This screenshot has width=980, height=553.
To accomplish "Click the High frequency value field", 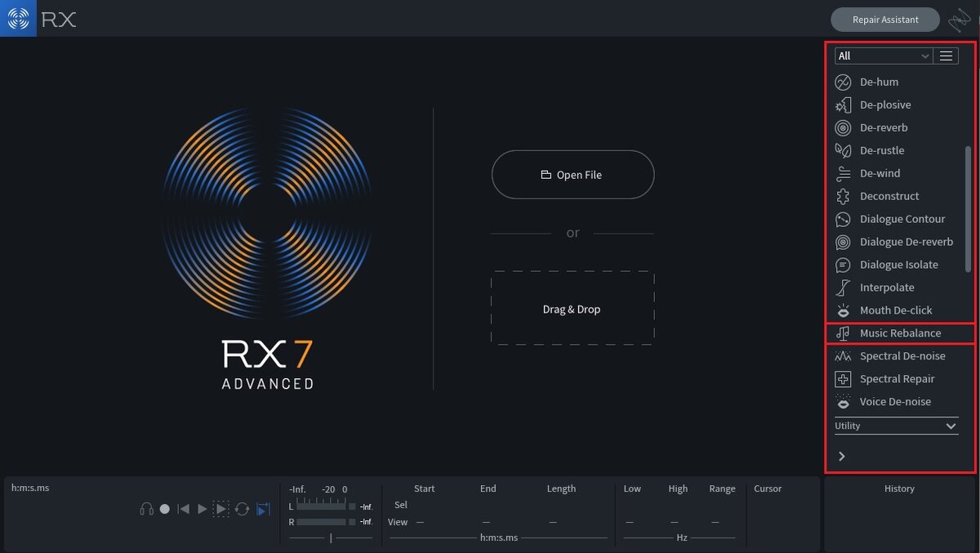I will 675,522.
